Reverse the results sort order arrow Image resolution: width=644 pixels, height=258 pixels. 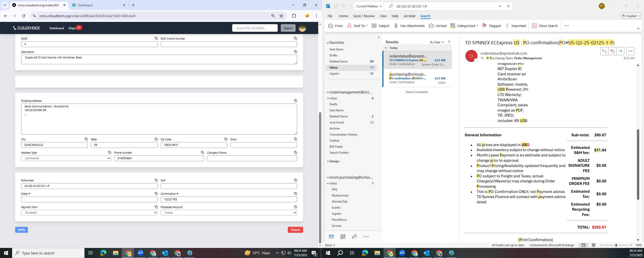click(x=449, y=42)
